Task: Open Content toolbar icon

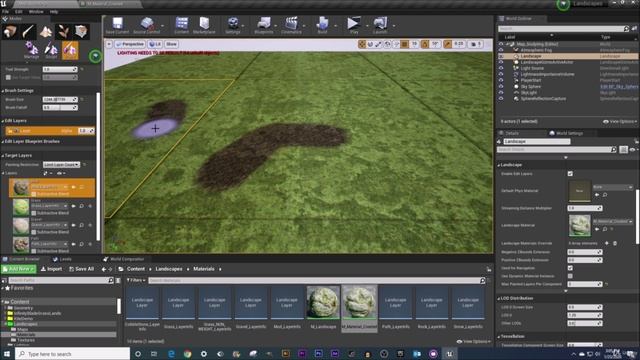Action: coord(182,25)
